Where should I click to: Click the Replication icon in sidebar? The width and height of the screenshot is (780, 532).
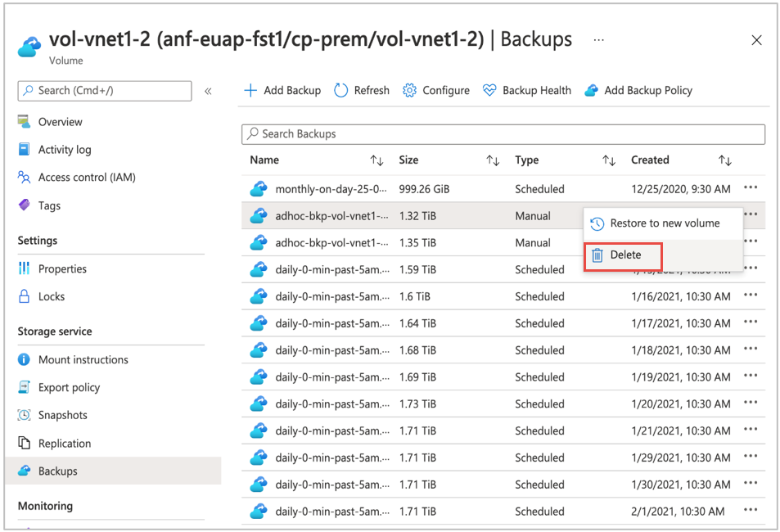pos(25,443)
